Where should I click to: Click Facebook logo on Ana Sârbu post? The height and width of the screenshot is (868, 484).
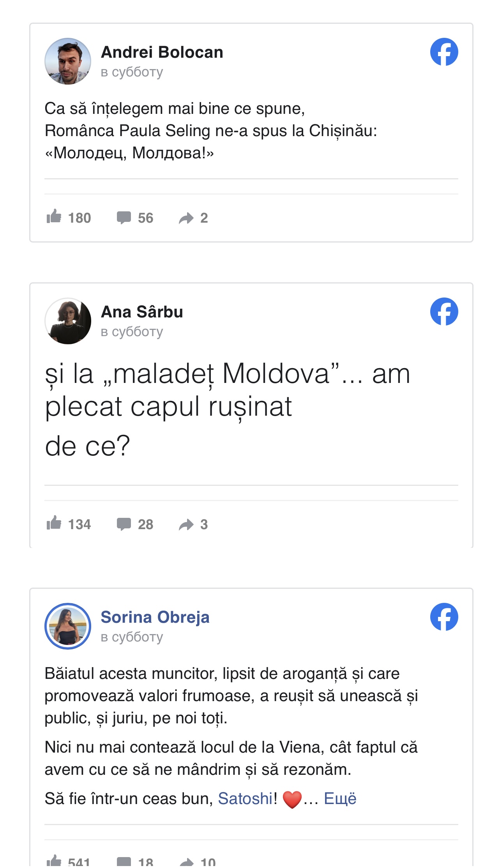click(444, 312)
